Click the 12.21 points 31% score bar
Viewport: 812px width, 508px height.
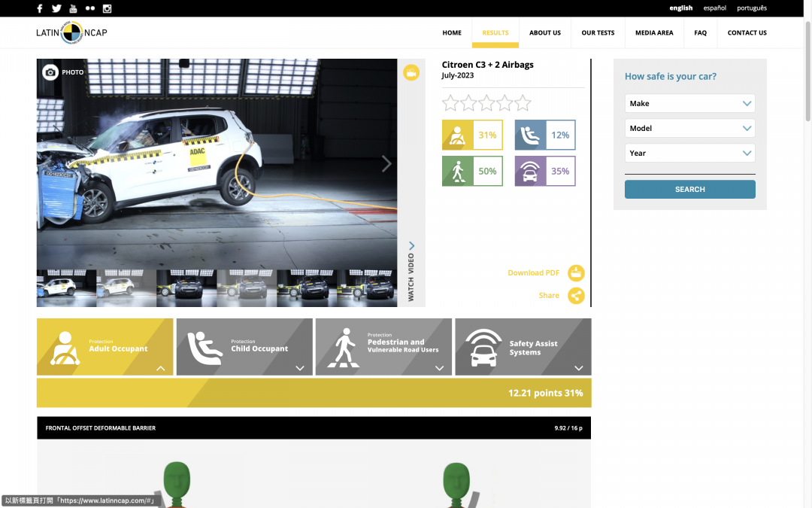click(x=314, y=393)
